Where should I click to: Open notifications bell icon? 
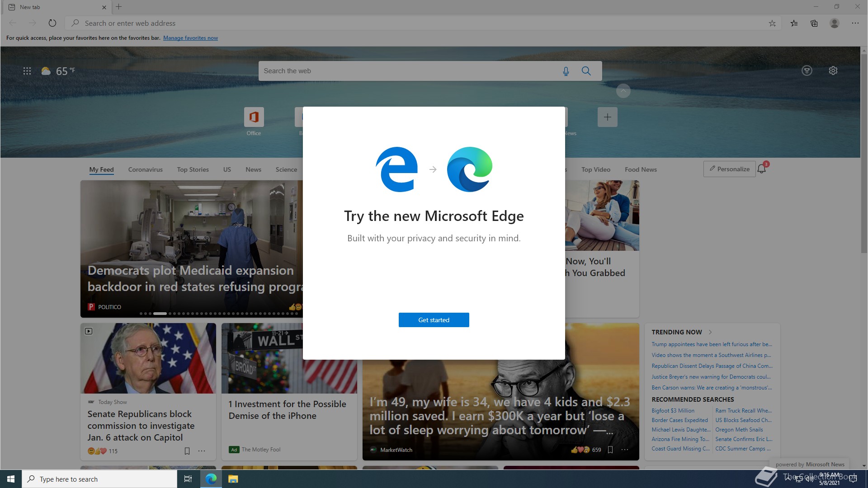tap(762, 169)
